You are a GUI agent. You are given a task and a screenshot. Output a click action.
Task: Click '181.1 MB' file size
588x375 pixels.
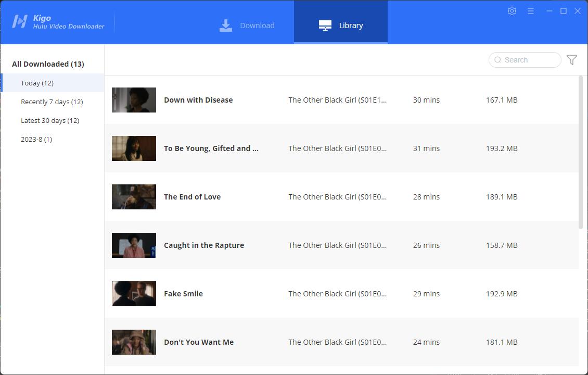(x=502, y=342)
